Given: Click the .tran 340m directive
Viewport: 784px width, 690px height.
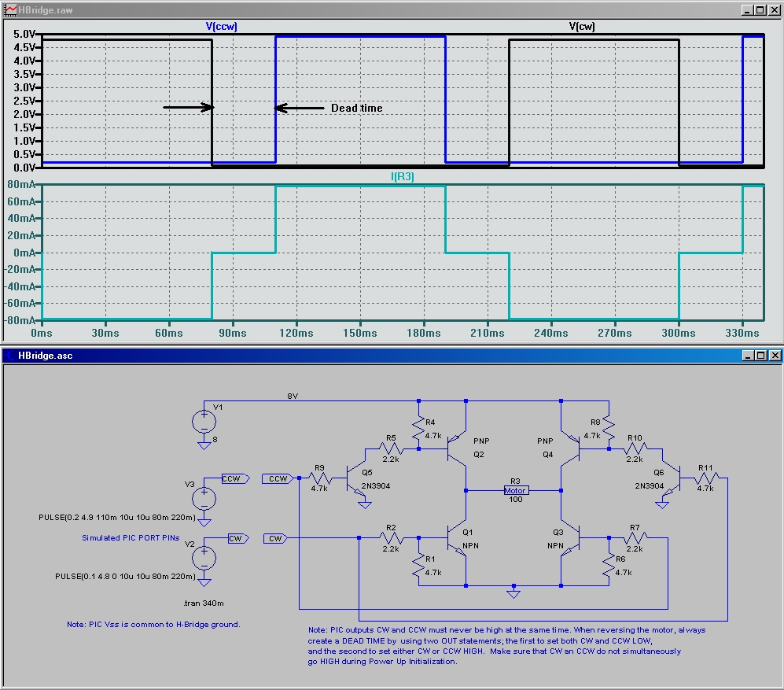Looking at the screenshot, I should click(204, 603).
